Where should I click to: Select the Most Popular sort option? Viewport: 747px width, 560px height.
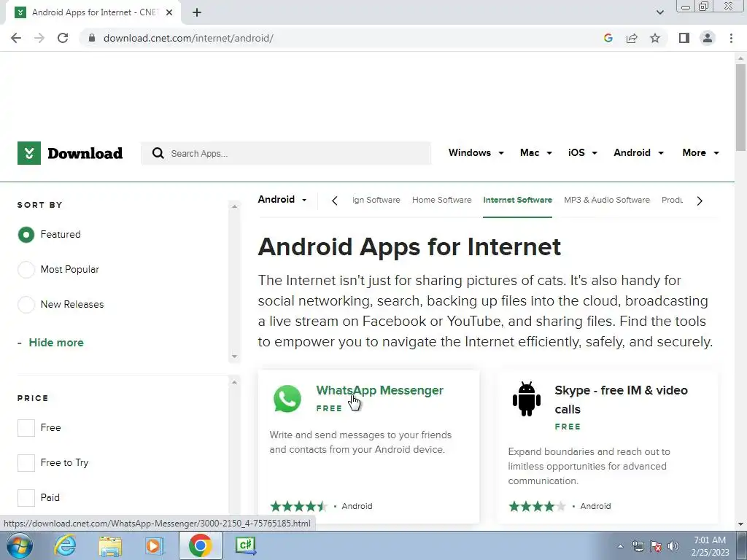26,270
